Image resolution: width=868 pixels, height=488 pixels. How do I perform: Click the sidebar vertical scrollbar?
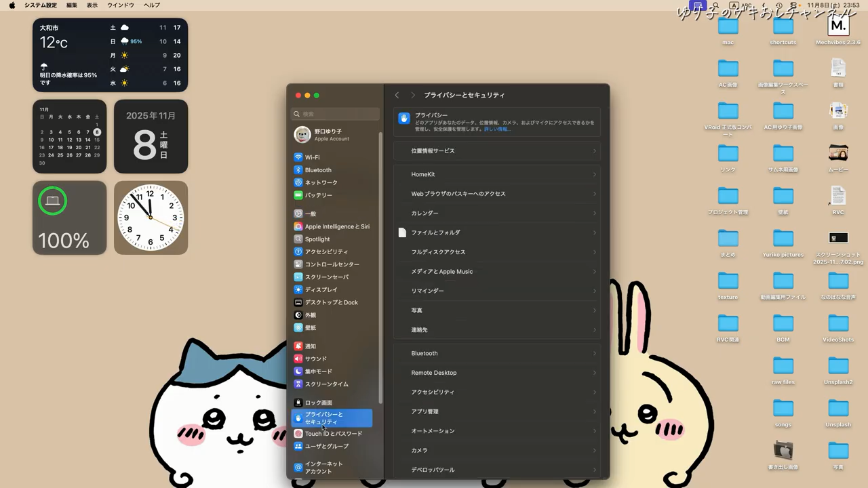380,271
